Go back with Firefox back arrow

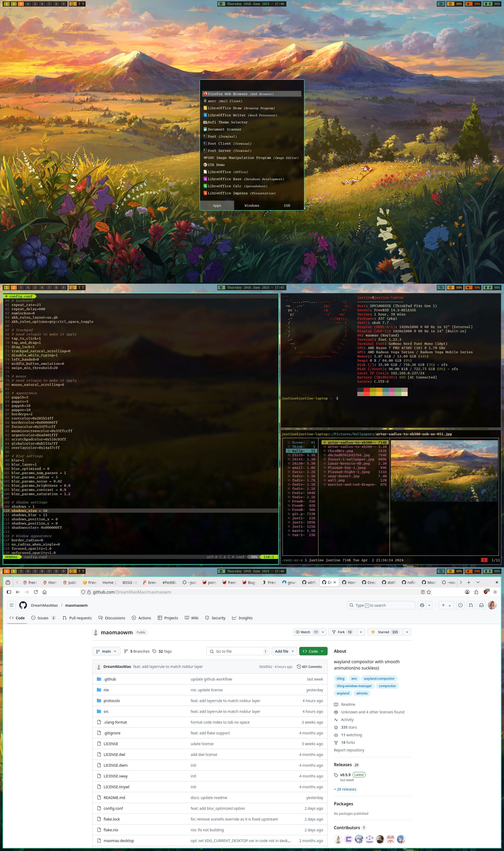point(18,592)
